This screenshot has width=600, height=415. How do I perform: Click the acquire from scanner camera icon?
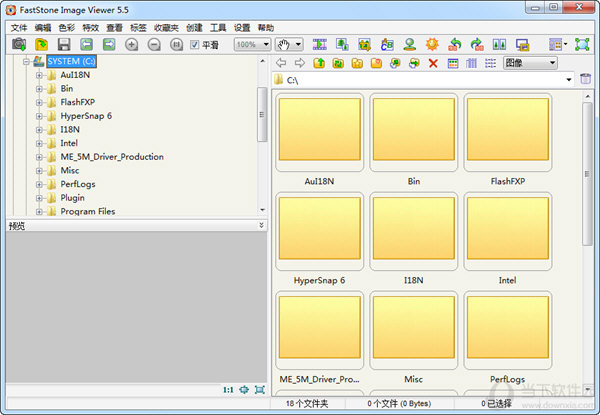click(19, 44)
